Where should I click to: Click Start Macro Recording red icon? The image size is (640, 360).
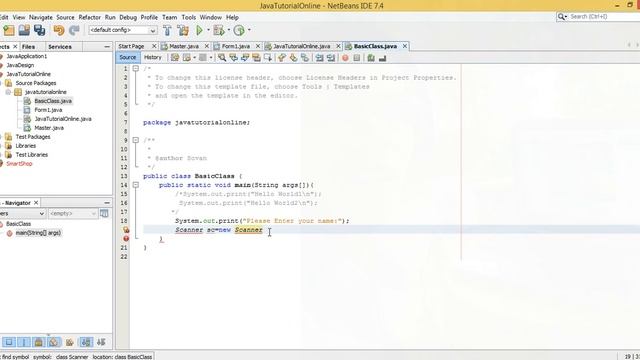tap(345, 58)
